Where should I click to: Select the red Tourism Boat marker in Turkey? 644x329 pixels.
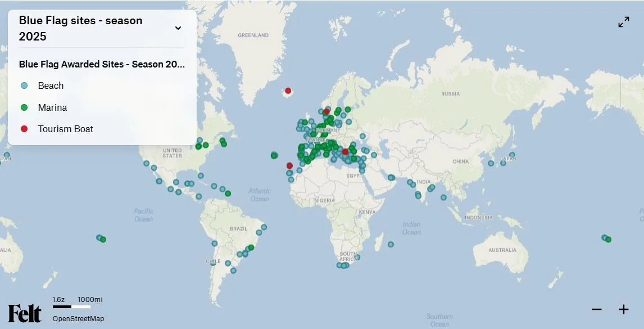pyautogui.click(x=346, y=152)
